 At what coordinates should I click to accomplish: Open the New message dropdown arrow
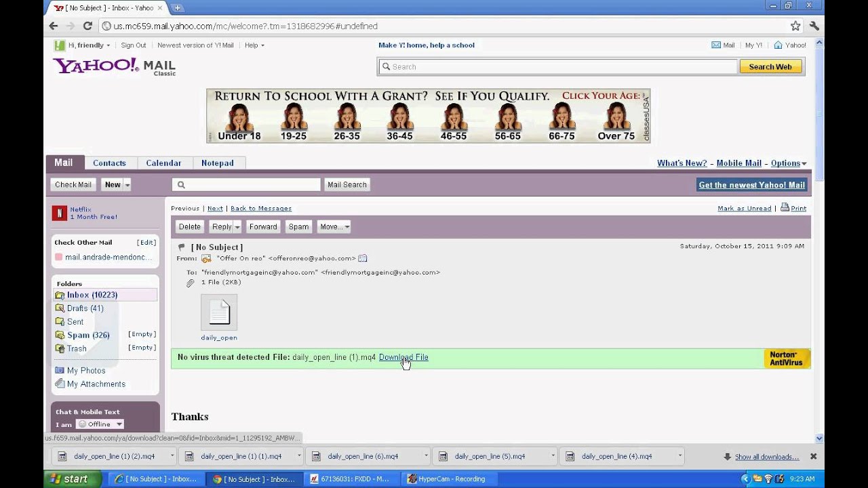(127, 184)
